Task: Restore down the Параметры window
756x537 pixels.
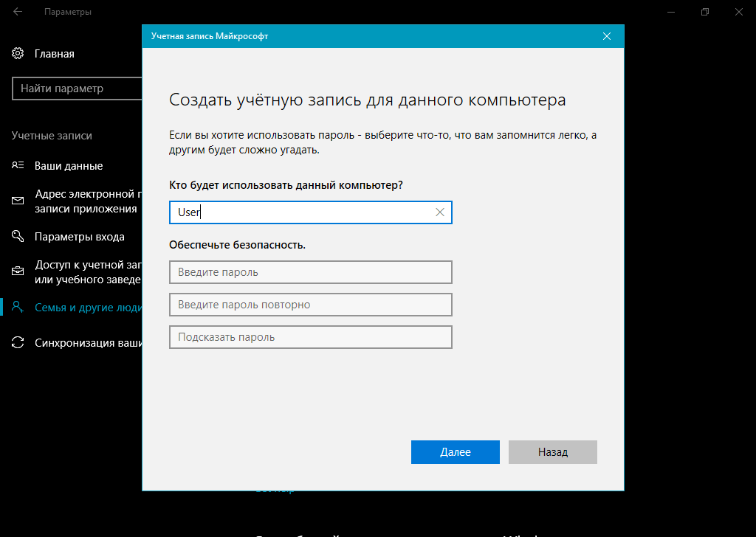Action: pyautogui.click(x=705, y=12)
